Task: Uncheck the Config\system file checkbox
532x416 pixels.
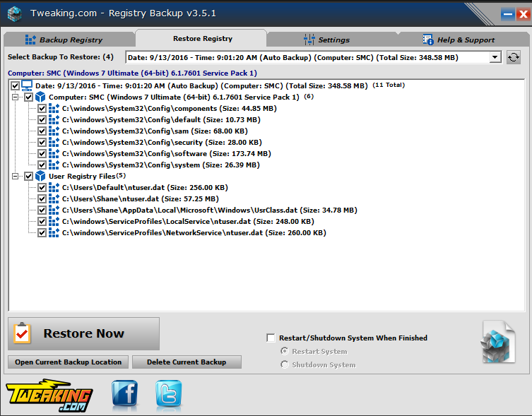Action: coord(42,165)
